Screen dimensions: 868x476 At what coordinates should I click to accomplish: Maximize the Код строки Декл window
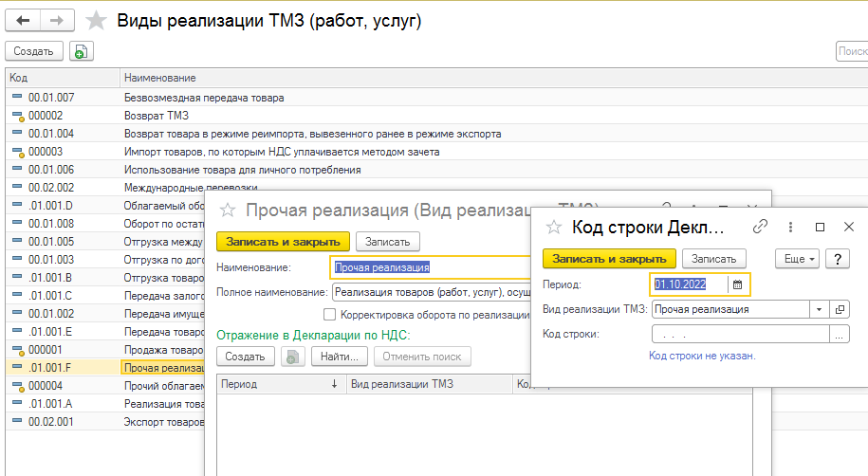[x=820, y=227]
